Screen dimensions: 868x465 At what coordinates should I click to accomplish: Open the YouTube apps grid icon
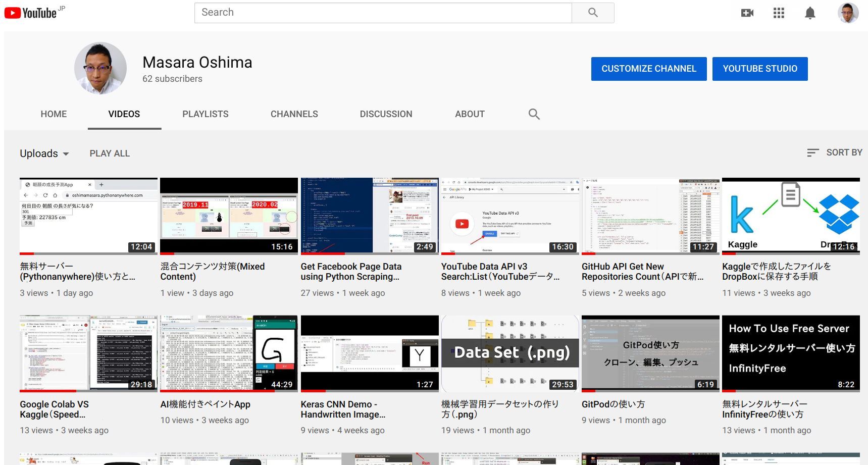pos(779,13)
